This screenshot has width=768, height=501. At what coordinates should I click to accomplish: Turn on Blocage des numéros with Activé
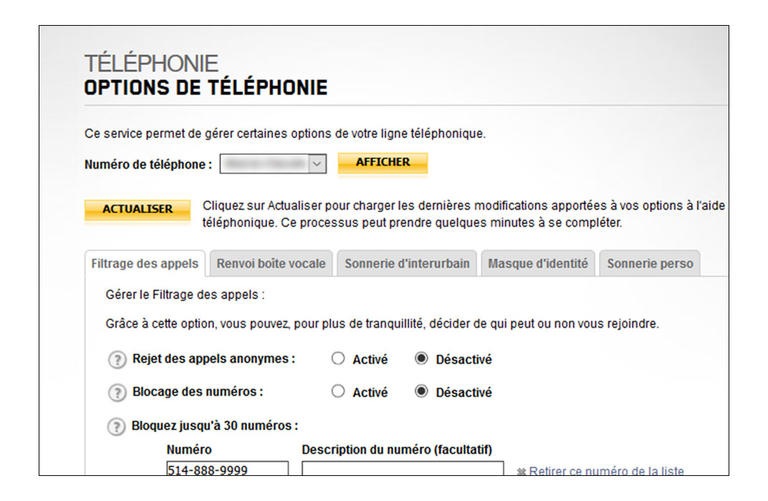pos(337,392)
